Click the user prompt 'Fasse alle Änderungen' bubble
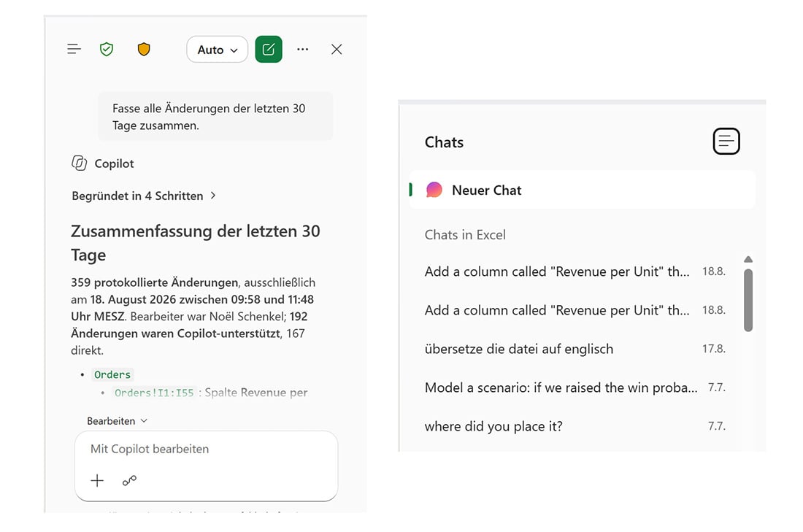This screenshot has width=803, height=532. tap(215, 117)
